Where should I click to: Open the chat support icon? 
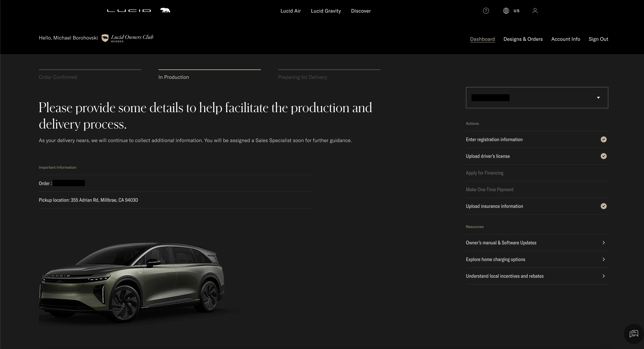click(x=634, y=334)
